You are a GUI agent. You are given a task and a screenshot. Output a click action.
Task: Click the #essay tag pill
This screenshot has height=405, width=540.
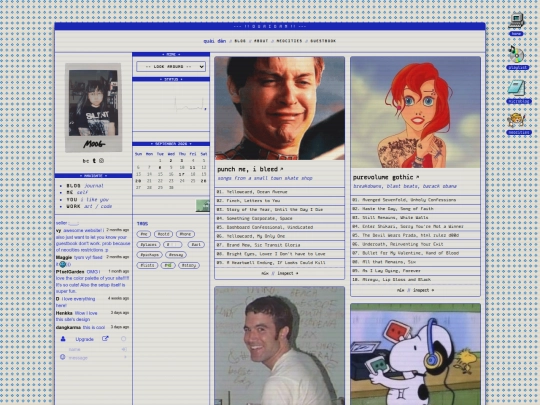tap(176, 255)
